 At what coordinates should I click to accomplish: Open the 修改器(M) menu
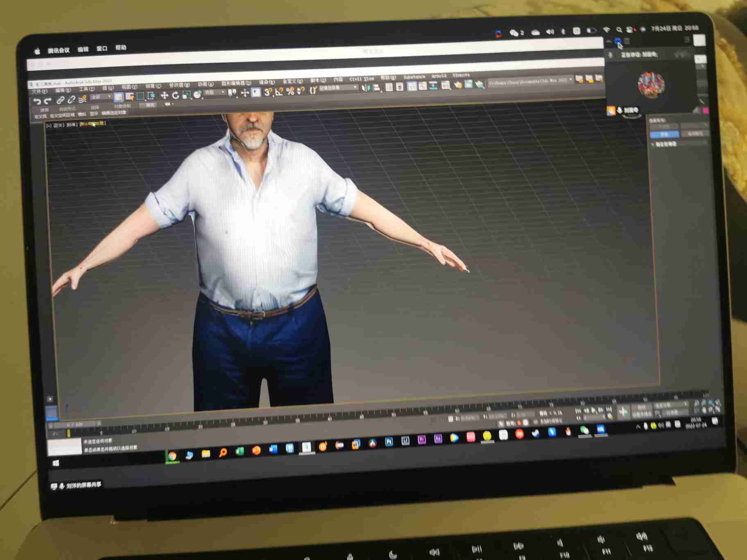click(179, 86)
